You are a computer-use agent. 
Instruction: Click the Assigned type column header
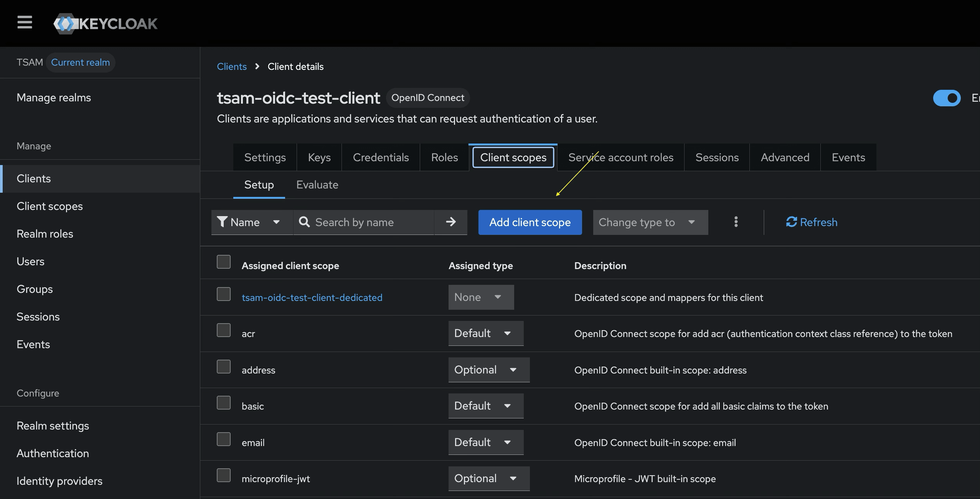click(x=480, y=266)
